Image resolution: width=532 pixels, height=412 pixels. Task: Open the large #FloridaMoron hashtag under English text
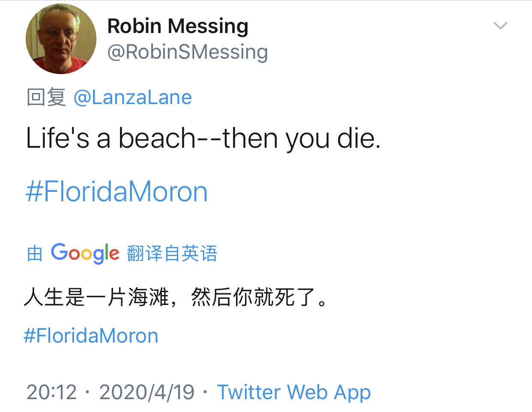(117, 191)
